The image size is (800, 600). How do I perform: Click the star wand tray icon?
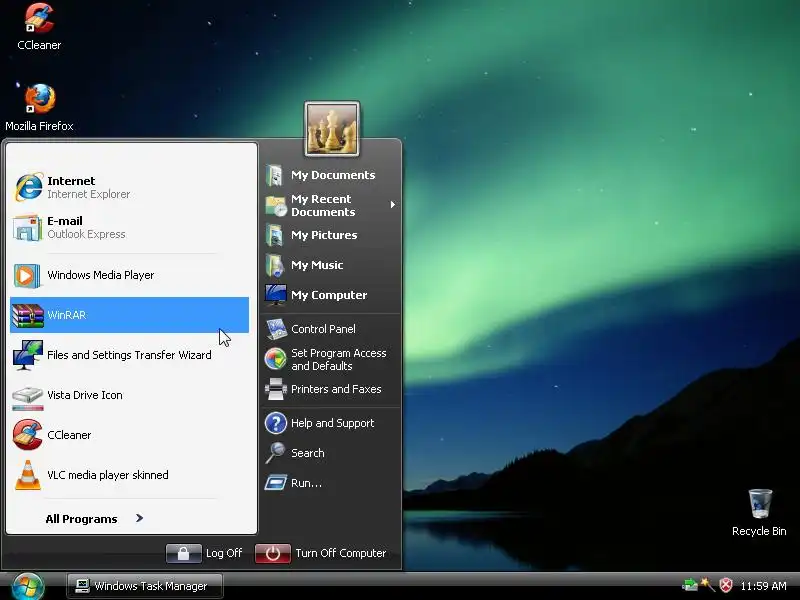pos(708,584)
